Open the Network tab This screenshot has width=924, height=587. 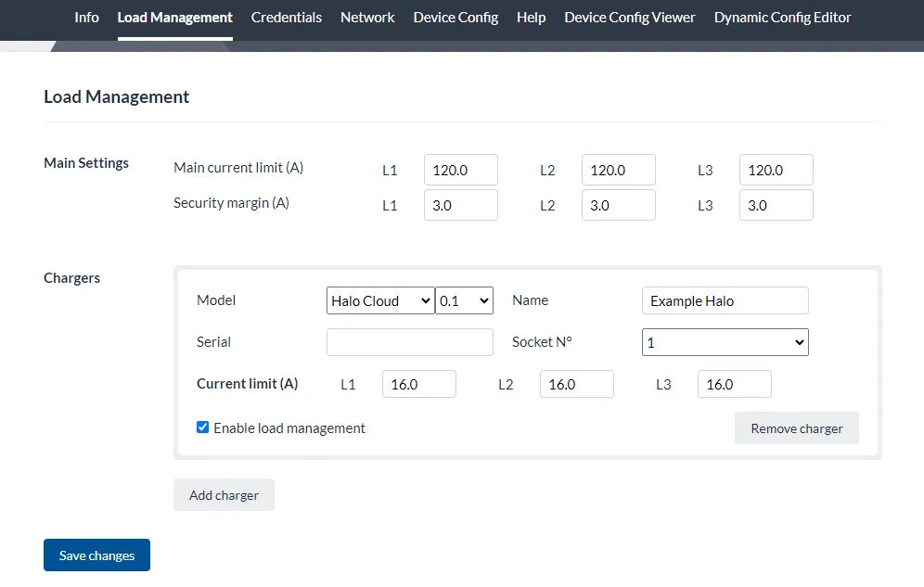pos(367,18)
